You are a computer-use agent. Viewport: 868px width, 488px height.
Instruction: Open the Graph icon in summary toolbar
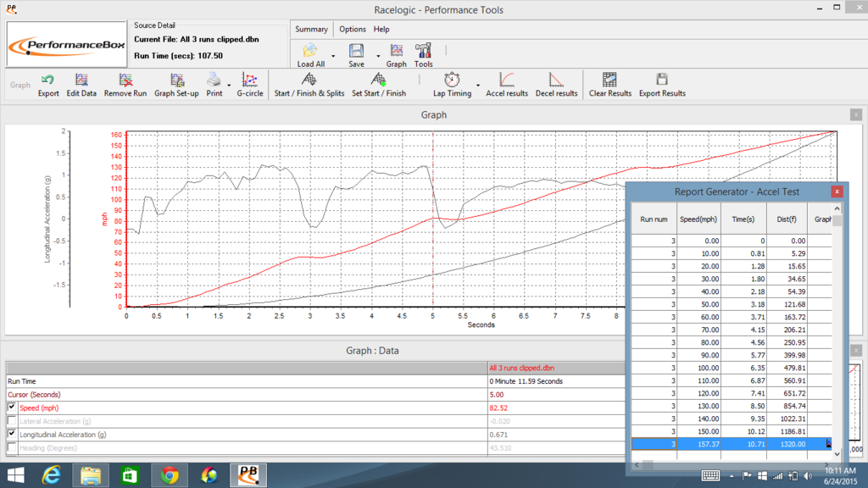tap(397, 55)
